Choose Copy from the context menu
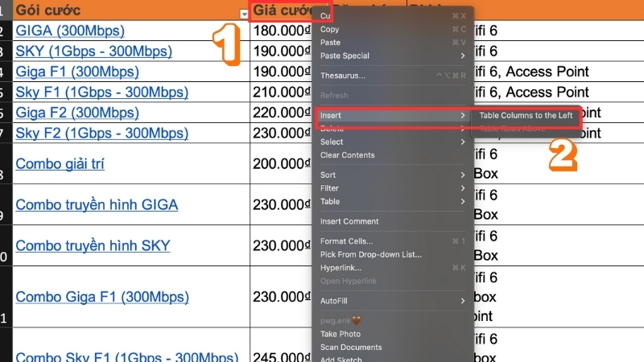 pyautogui.click(x=330, y=29)
